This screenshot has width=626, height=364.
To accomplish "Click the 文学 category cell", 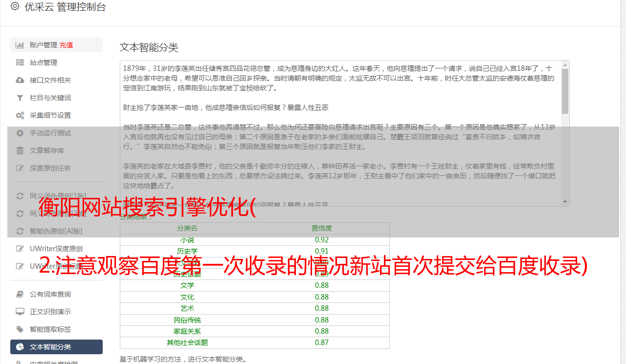I will (187, 285).
